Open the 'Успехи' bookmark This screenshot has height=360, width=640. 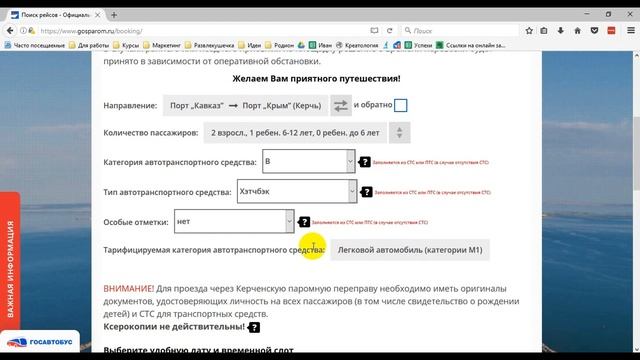(418, 45)
